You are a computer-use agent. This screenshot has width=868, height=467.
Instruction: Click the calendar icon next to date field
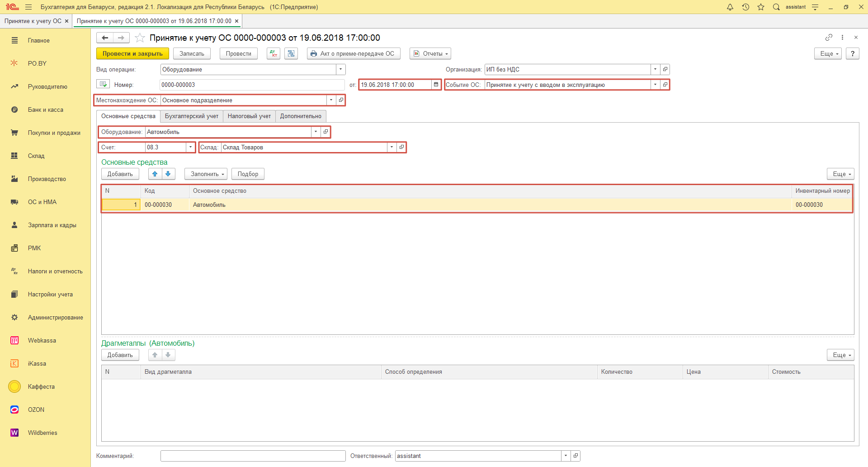(436, 85)
